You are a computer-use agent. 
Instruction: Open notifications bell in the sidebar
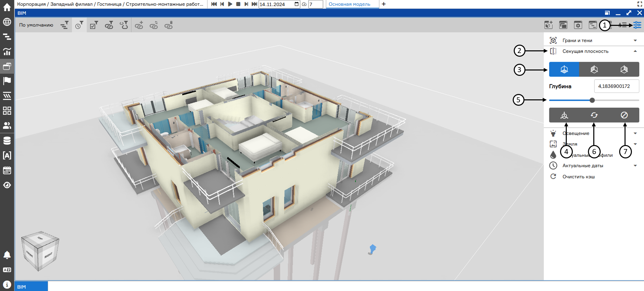pos(7,255)
